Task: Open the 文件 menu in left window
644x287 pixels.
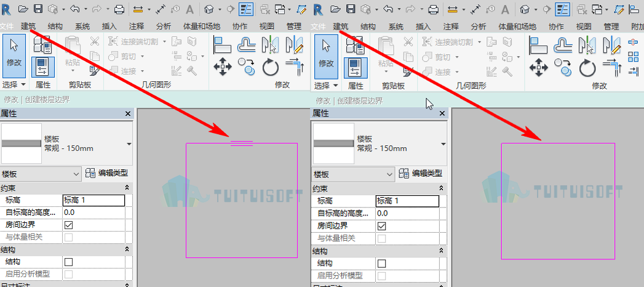Action: [7, 26]
